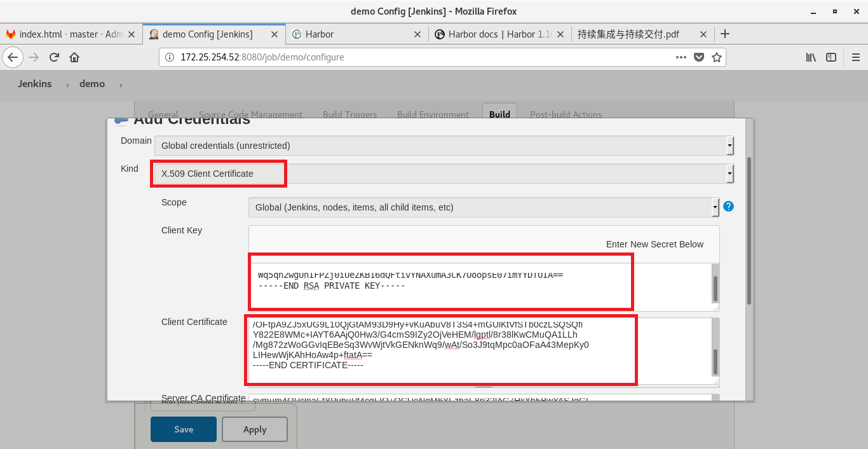
Task: Click the GitHub favicon on Harbor docs tab
Action: coord(439,34)
